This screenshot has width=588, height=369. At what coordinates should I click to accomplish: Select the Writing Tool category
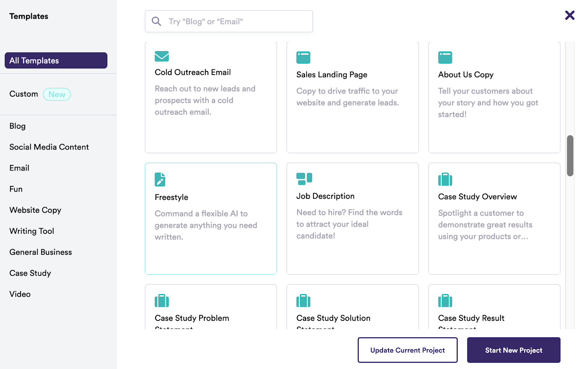click(x=32, y=231)
